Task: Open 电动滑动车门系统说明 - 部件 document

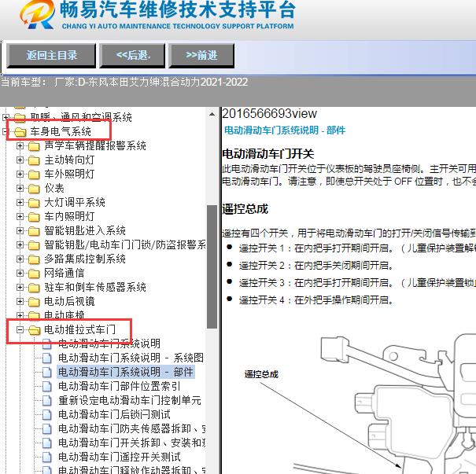Action: 126,372
